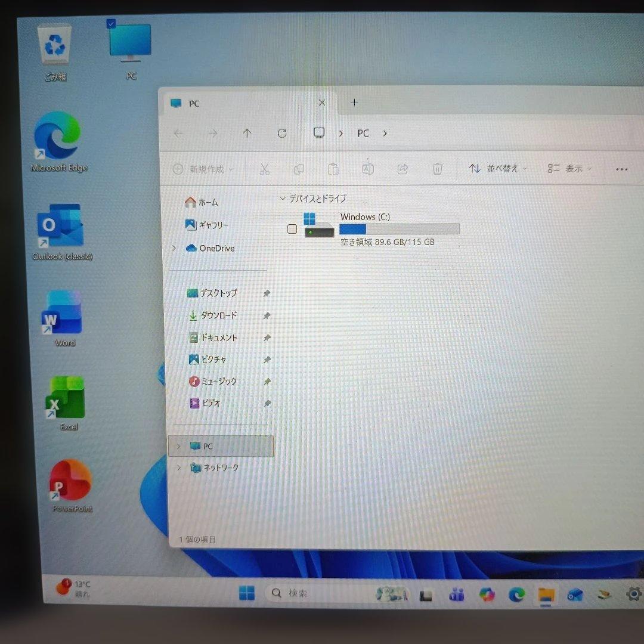
Task: Switch to the PC tab
Action: (193, 103)
